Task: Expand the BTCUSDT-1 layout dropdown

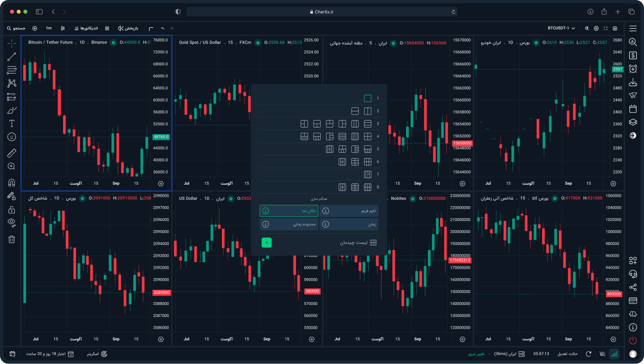Action: tap(561, 28)
